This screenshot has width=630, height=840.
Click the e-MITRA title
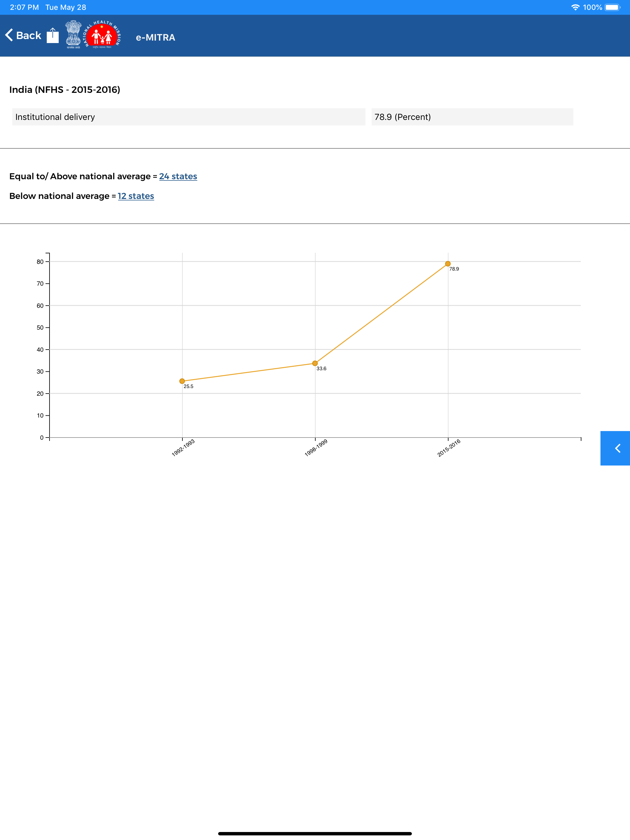[155, 37]
